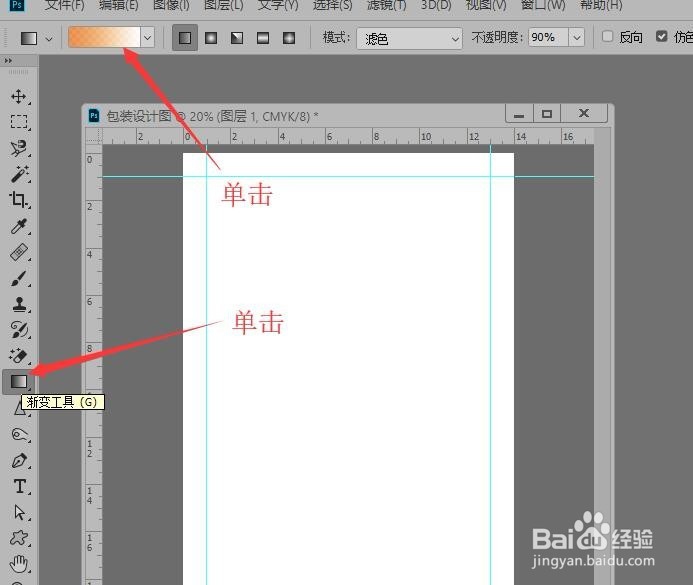Open the 窗口(W) menu
The height and width of the screenshot is (585, 693).
coord(543,5)
